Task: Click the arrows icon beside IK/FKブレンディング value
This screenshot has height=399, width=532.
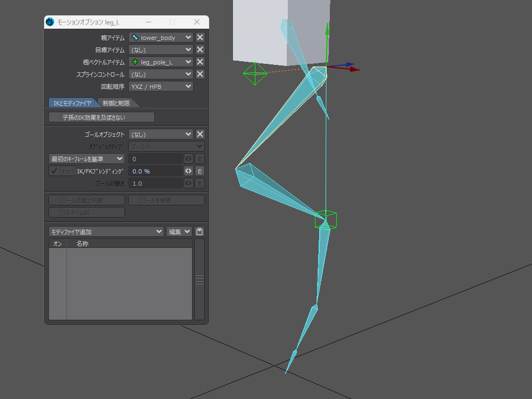Action: point(188,171)
